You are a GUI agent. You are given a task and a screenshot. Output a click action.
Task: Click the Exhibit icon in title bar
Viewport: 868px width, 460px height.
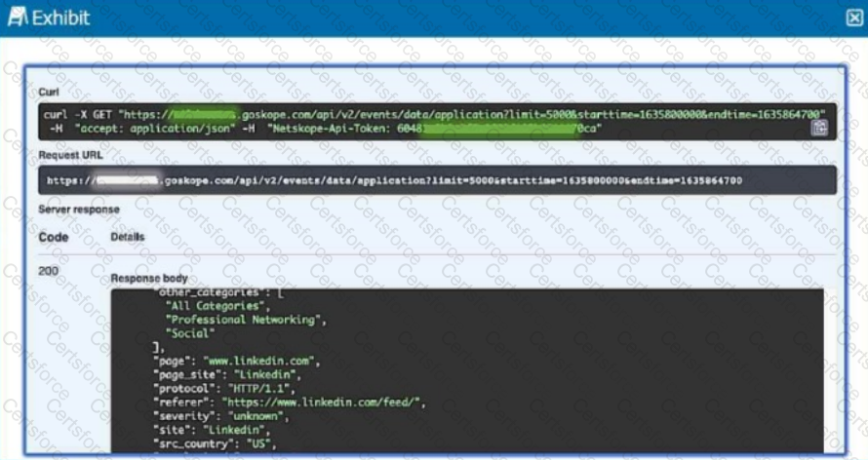(18, 18)
